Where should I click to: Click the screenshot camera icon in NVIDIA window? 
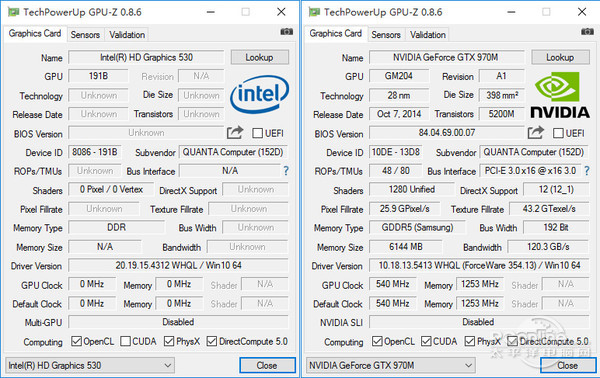[x=587, y=32]
